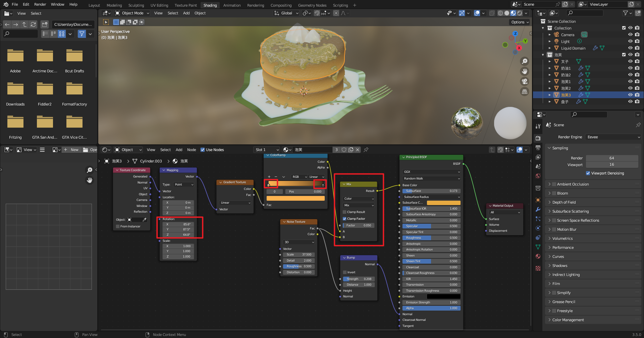Open the Window menu in the top bar
Viewport: 644px width, 338px height.
tap(58, 4)
